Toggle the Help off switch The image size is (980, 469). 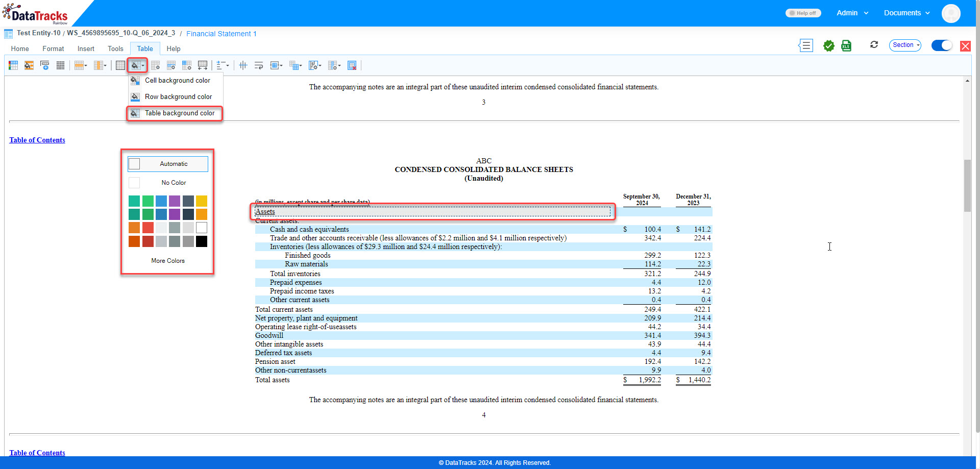pyautogui.click(x=803, y=13)
